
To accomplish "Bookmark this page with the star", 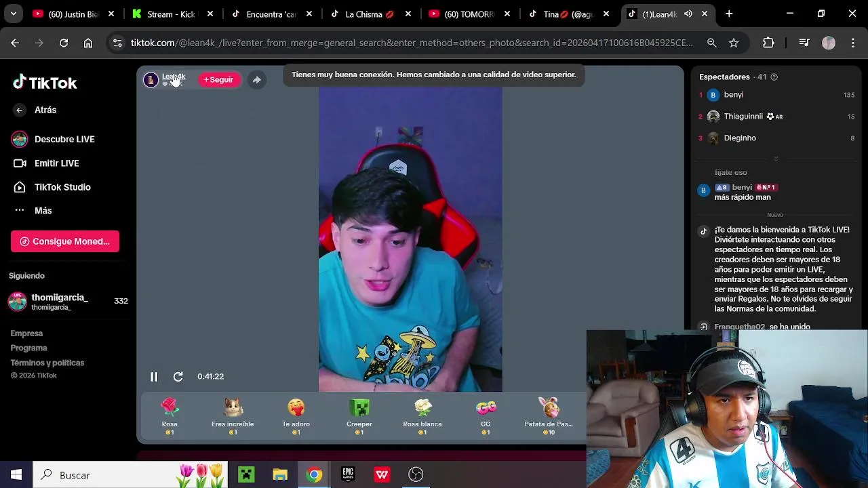I will coord(734,43).
